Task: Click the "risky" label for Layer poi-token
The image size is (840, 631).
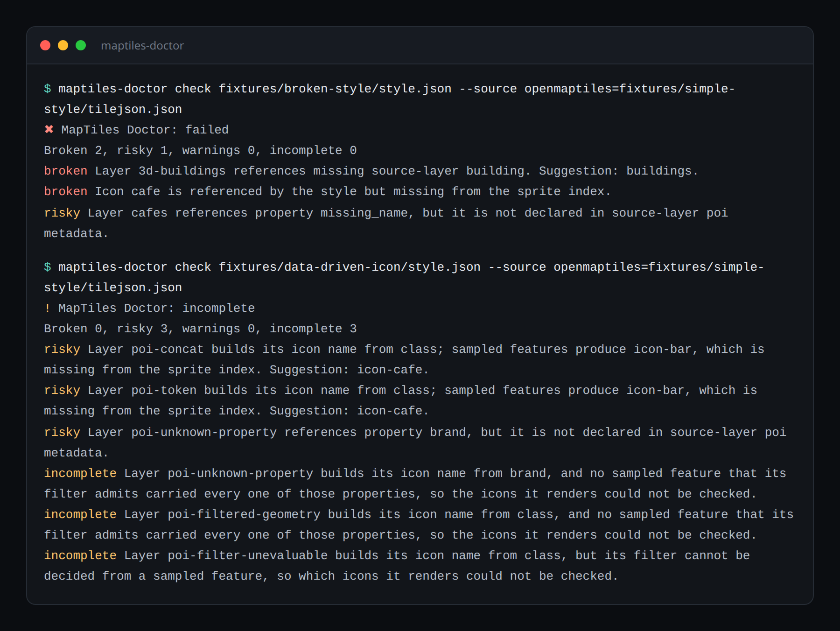Action: pos(62,390)
